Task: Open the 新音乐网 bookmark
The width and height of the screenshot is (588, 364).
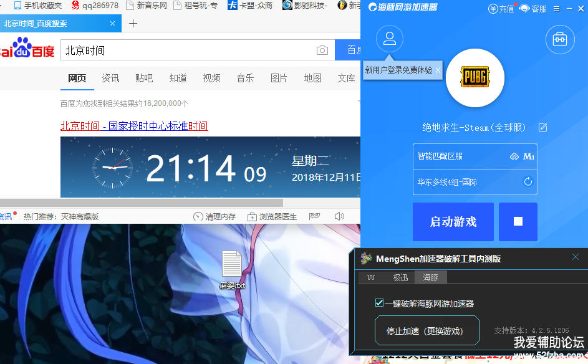Action: click(x=147, y=5)
